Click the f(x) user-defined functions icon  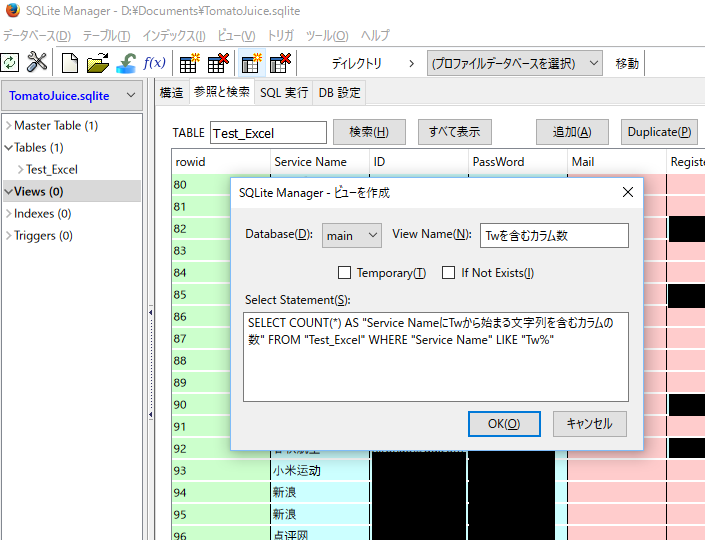155,63
